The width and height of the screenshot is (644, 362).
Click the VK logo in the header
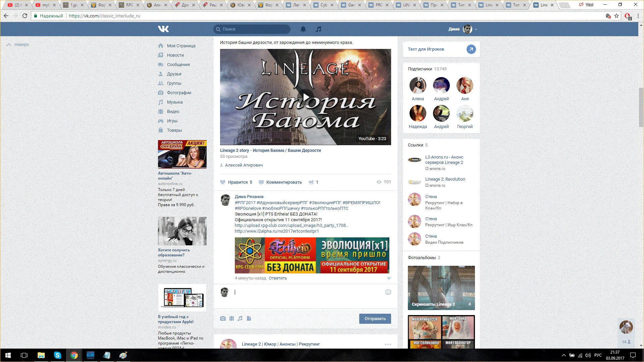(163, 29)
